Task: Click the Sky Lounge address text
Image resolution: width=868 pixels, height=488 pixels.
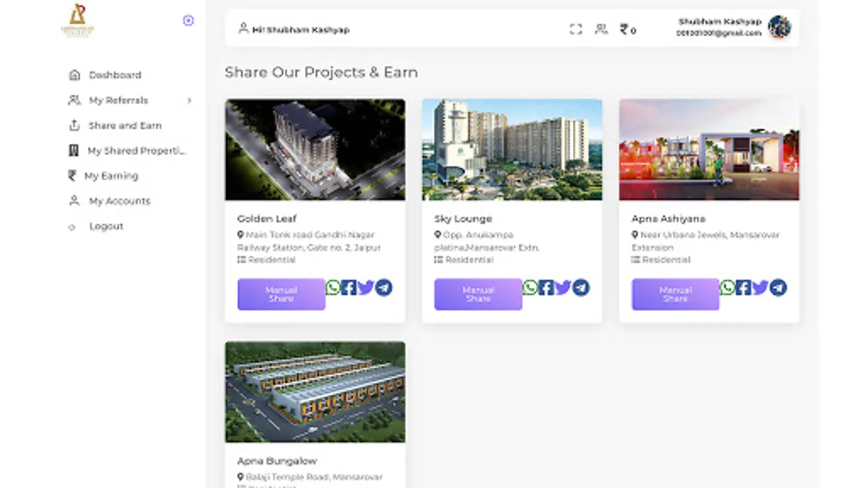Action: (487, 241)
